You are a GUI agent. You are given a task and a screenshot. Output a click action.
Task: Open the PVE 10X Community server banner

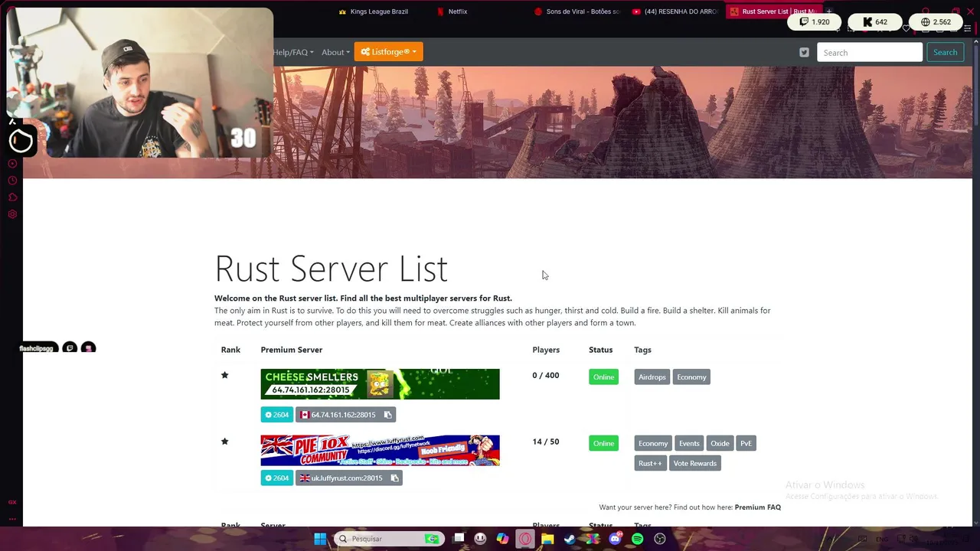[x=380, y=451]
